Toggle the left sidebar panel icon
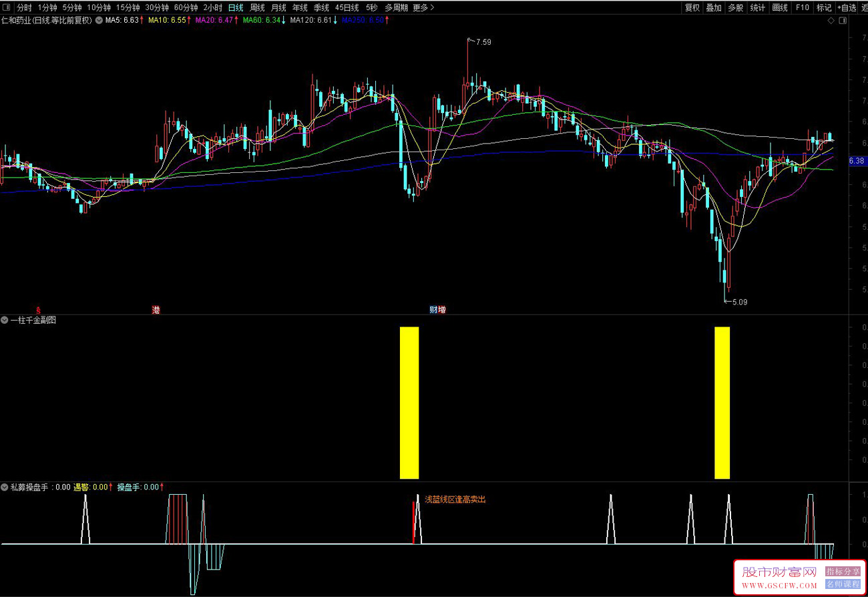Image resolution: width=868 pixels, height=597 pixels. pos(7,8)
